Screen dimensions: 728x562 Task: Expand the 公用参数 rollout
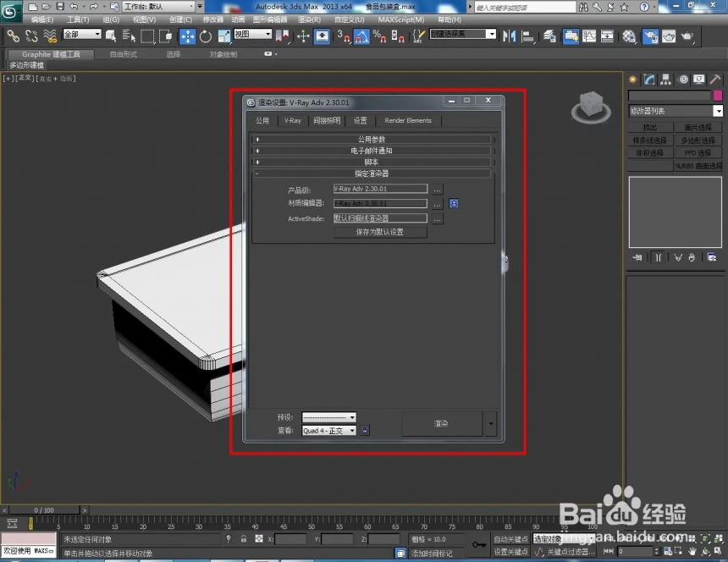click(372, 139)
